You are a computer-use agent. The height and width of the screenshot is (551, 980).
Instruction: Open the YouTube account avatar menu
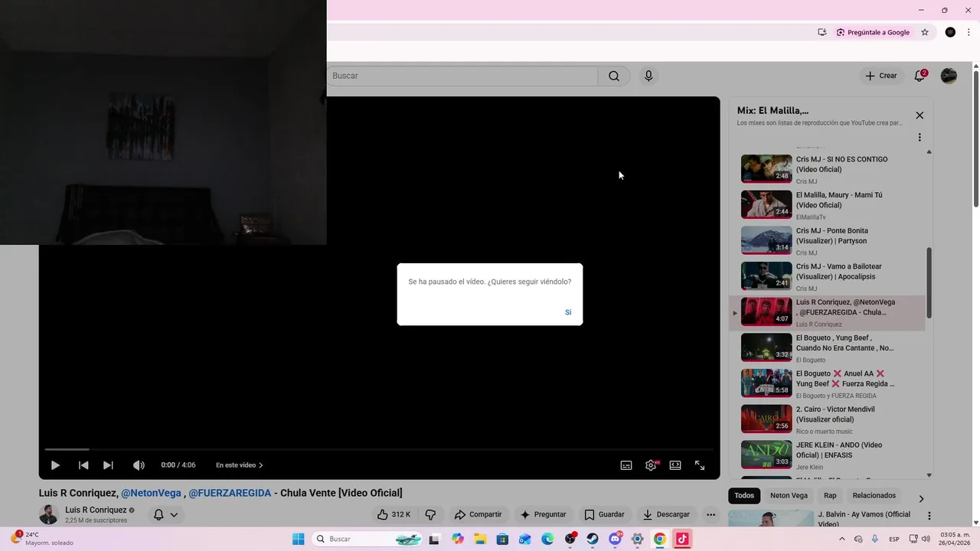pos(949,76)
